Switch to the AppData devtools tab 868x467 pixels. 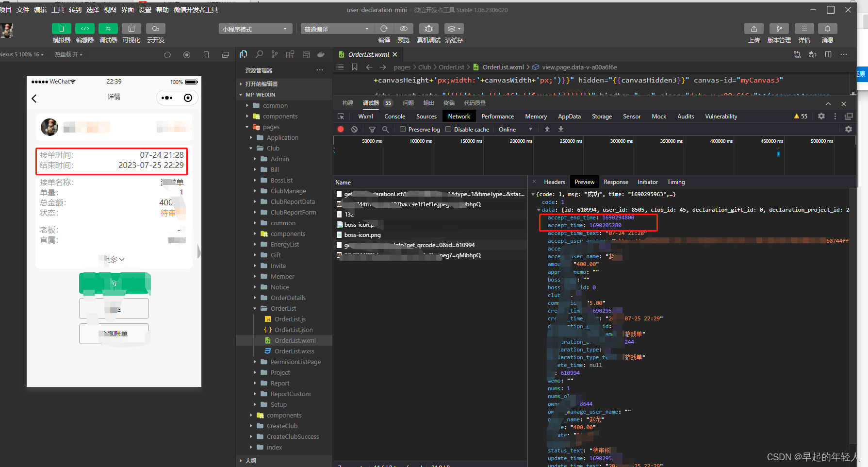tap(569, 117)
